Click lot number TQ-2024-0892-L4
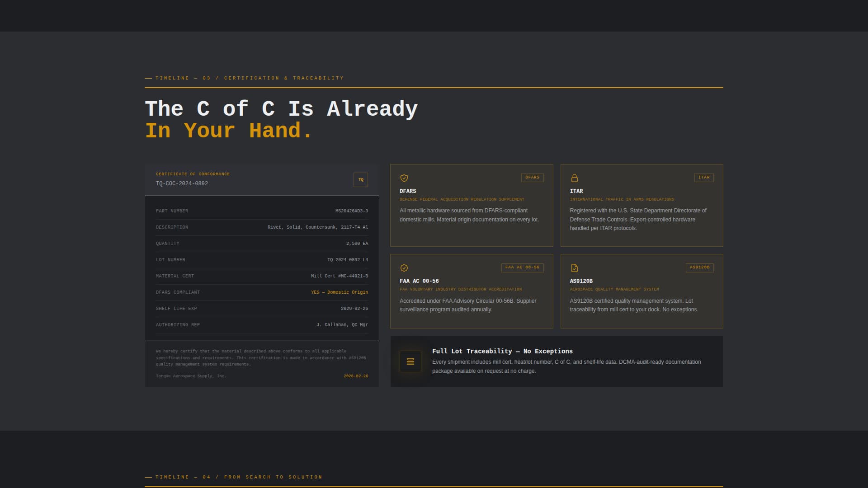Image resolution: width=868 pixels, height=488 pixels. click(x=347, y=260)
